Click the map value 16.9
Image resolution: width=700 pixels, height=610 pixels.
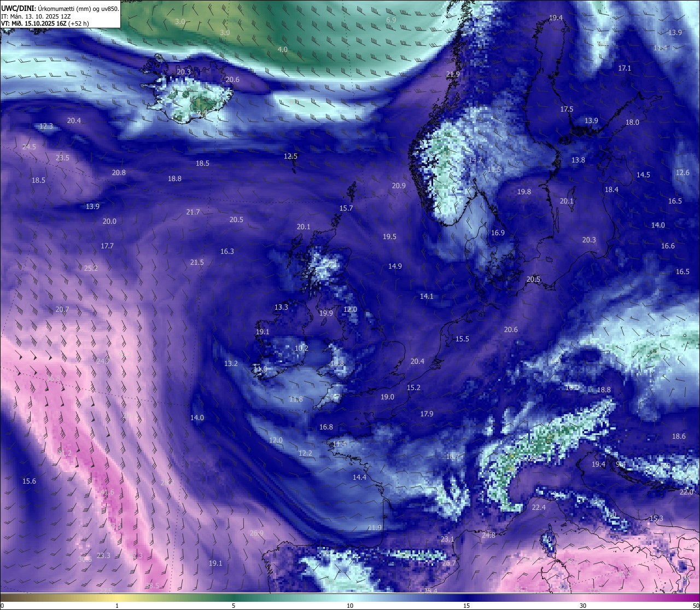(498, 233)
